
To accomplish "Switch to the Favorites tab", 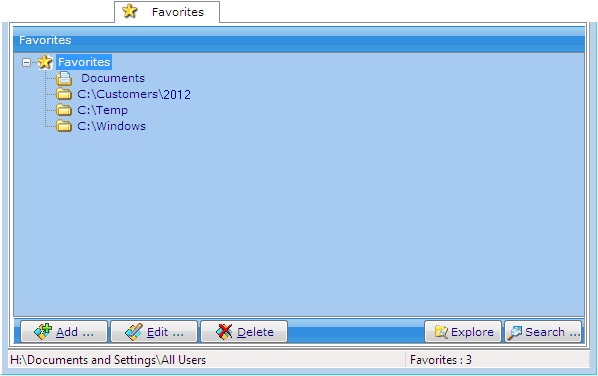I will click(x=167, y=12).
